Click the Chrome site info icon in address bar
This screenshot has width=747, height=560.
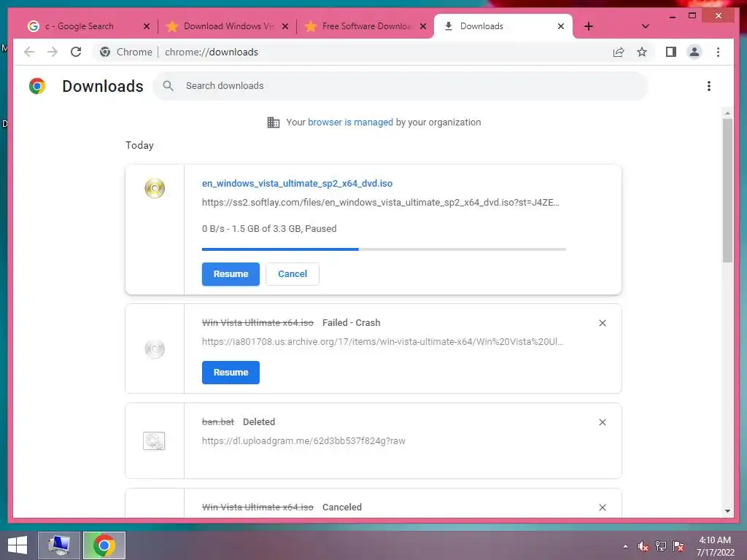pos(105,52)
